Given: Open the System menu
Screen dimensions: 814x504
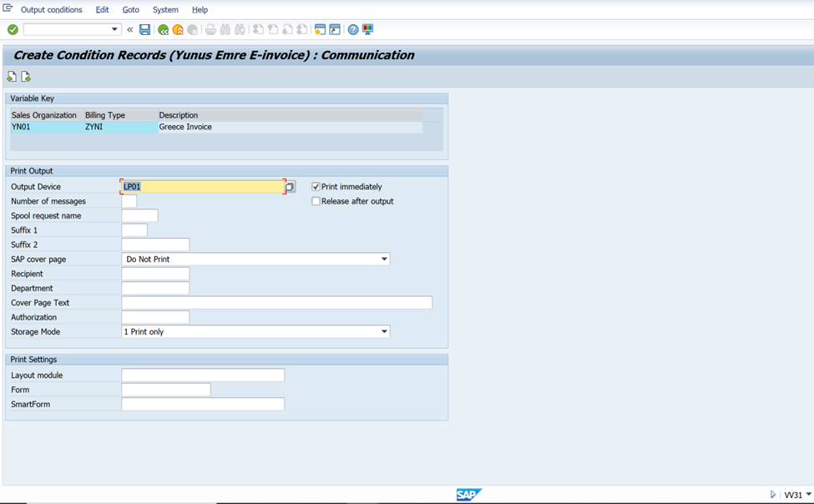Looking at the screenshot, I should click(x=165, y=9).
